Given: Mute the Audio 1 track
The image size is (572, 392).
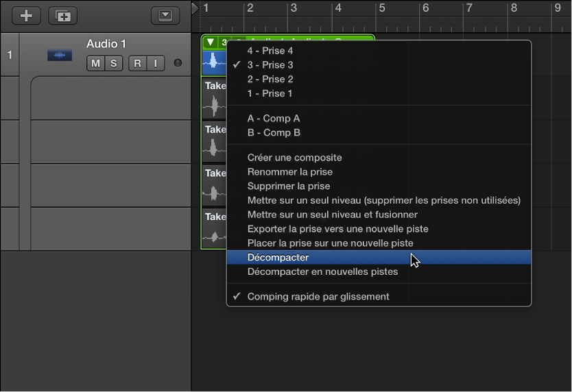Looking at the screenshot, I should pyautogui.click(x=95, y=64).
